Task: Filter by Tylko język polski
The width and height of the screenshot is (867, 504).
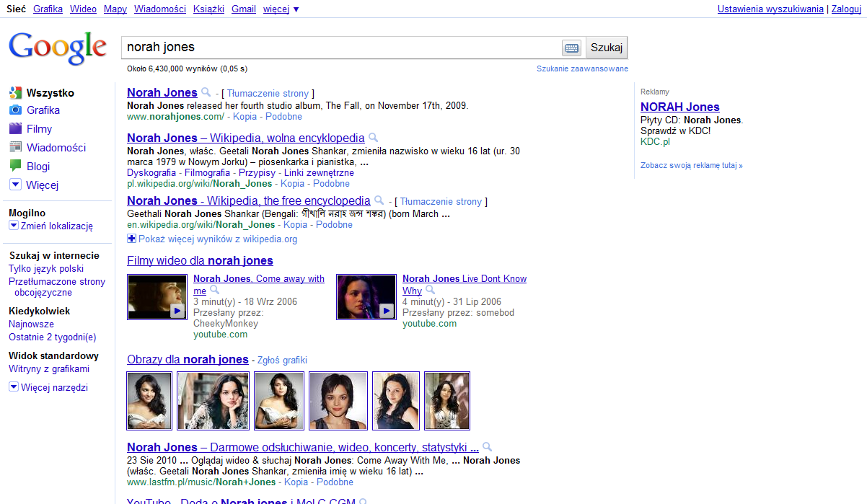Action: [46, 269]
